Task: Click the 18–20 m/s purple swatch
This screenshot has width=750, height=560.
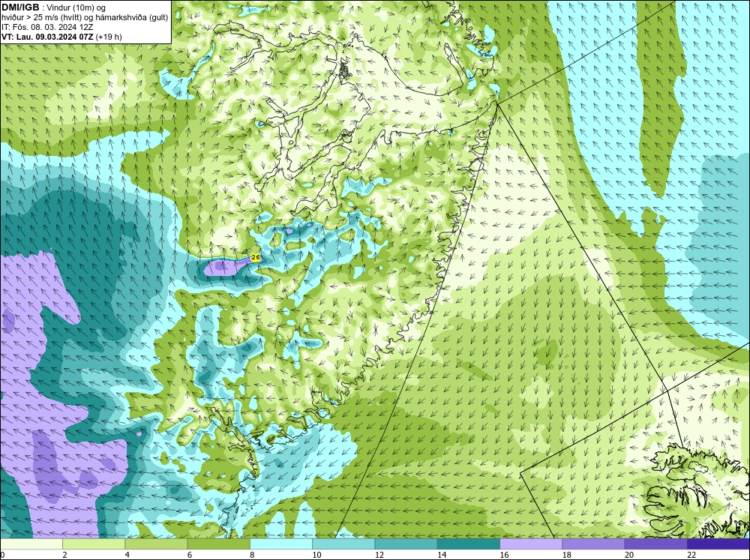Action: tap(593, 544)
